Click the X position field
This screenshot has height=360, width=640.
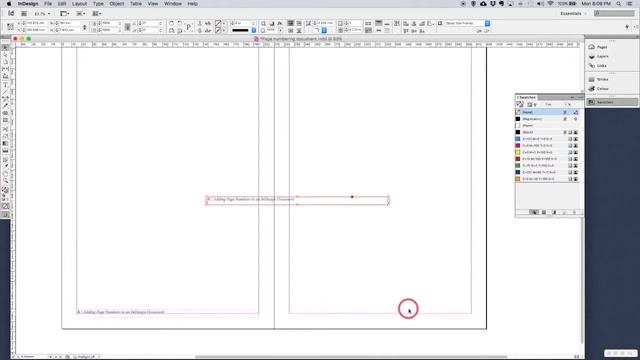coord(35,23)
